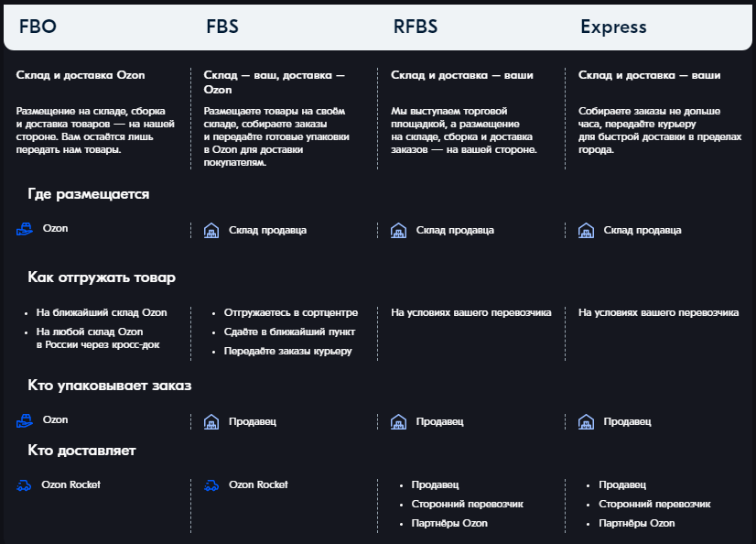756x544 pixels.
Task: Click the Кто доставляет section heading
Action: coord(81,451)
